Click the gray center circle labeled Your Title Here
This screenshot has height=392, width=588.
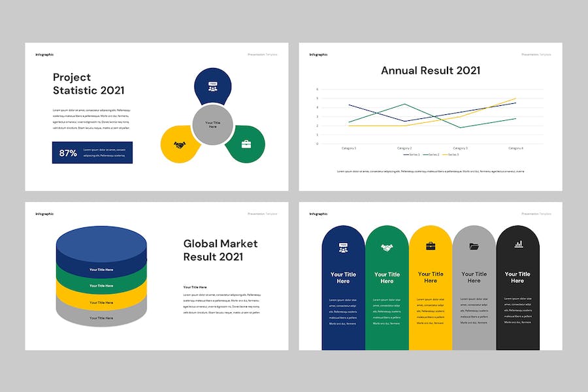coord(212,124)
